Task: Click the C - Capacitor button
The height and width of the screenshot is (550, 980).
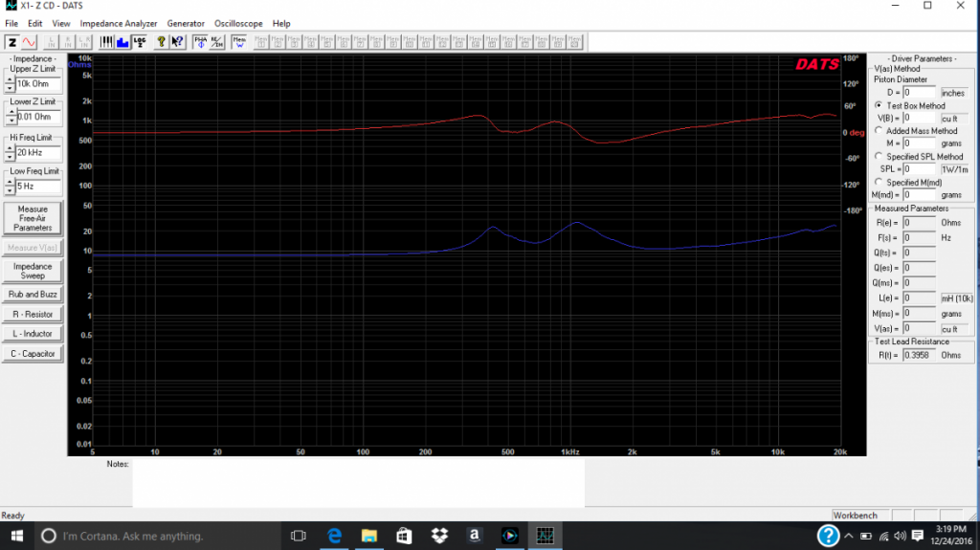Action: [33, 354]
